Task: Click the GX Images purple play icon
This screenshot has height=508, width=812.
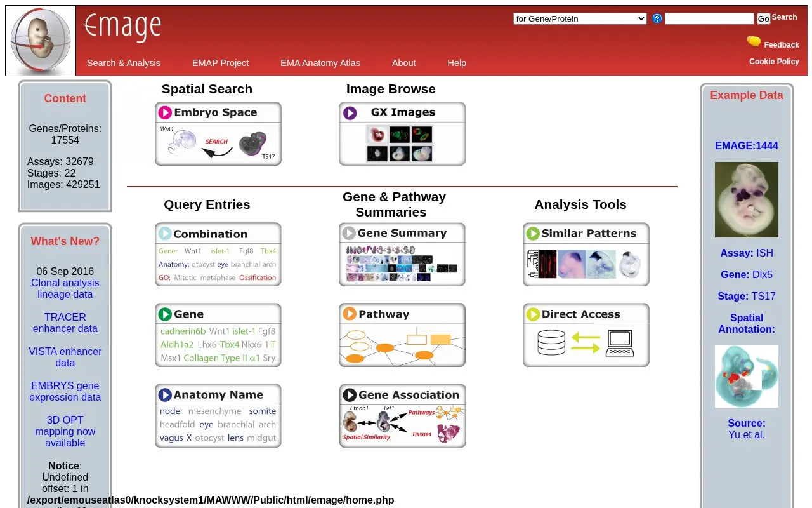Action: [x=350, y=112]
